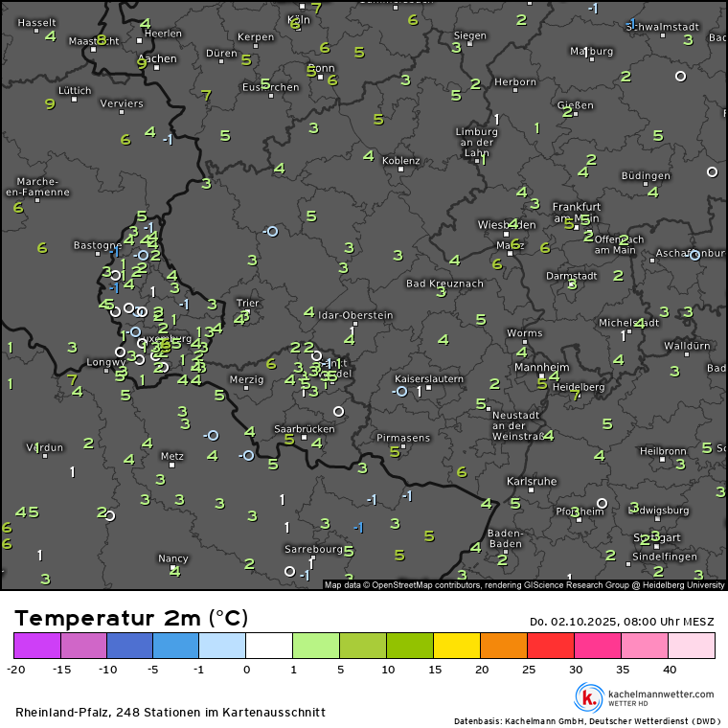Click the Kaiserslautern city marker square
Viewport: 728px width, 728px height.
tap(429, 387)
